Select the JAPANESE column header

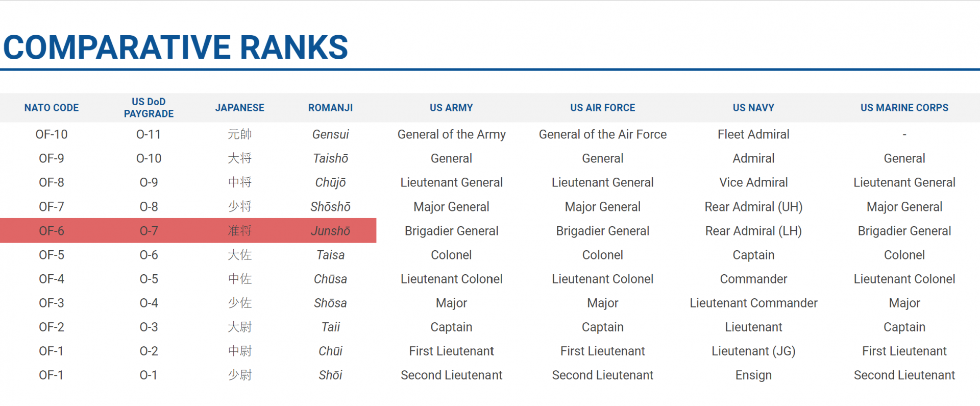(x=239, y=108)
